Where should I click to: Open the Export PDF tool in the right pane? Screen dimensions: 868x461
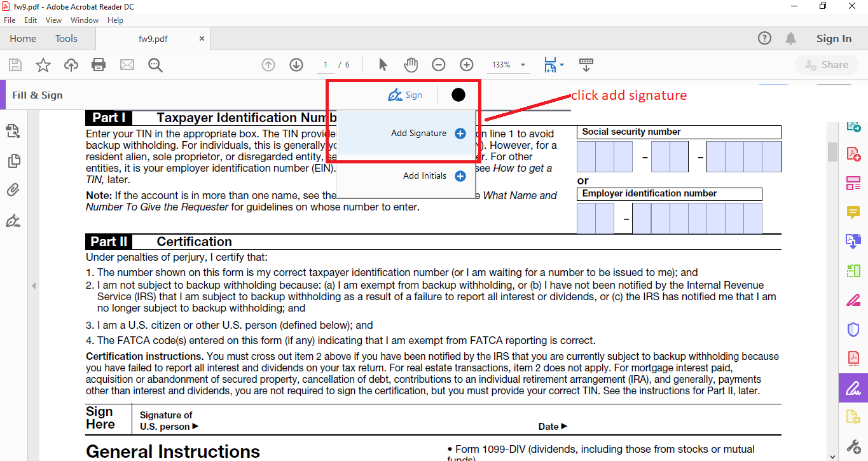[x=853, y=125]
